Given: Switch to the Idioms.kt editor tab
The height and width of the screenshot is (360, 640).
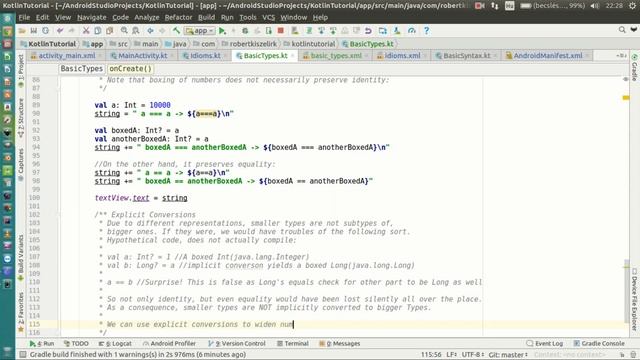Looking at the screenshot, I should tap(205, 56).
